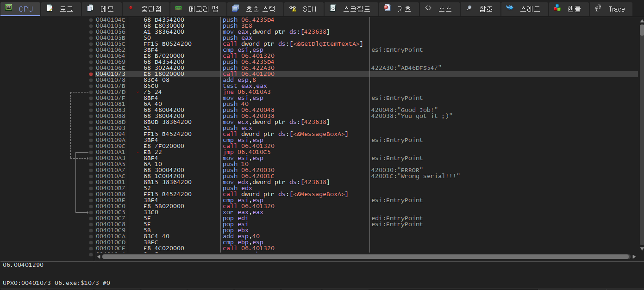Disable the red breakpoint at 00401073
644x290 pixels.
coord(91,74)
